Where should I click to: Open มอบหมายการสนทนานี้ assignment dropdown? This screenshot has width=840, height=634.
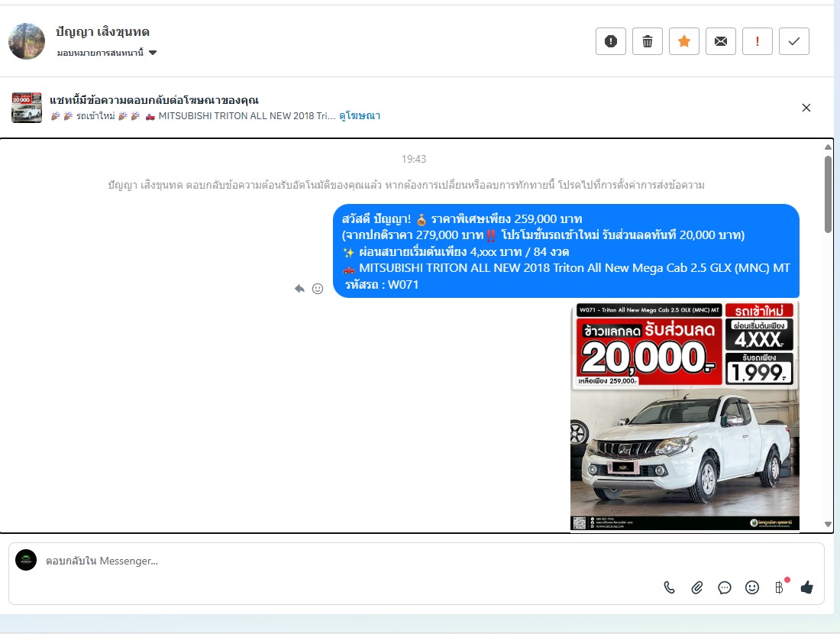pyautogui.click(x=107, y=53)
